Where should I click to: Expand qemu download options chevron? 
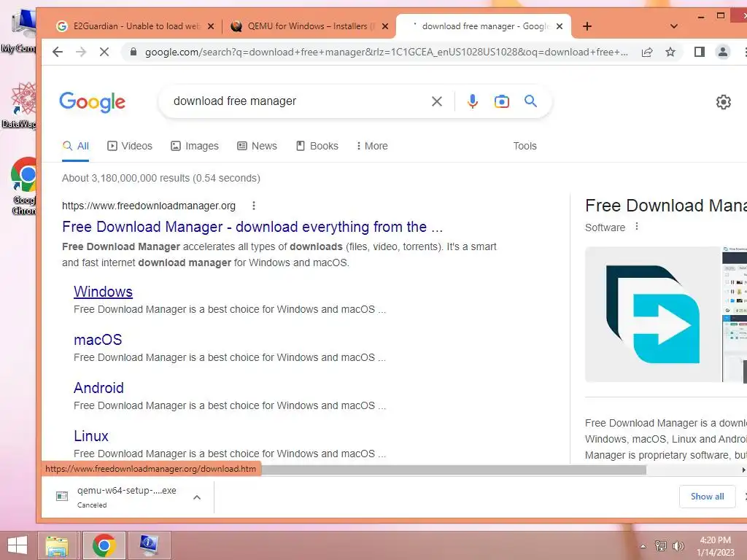point(197,497)
